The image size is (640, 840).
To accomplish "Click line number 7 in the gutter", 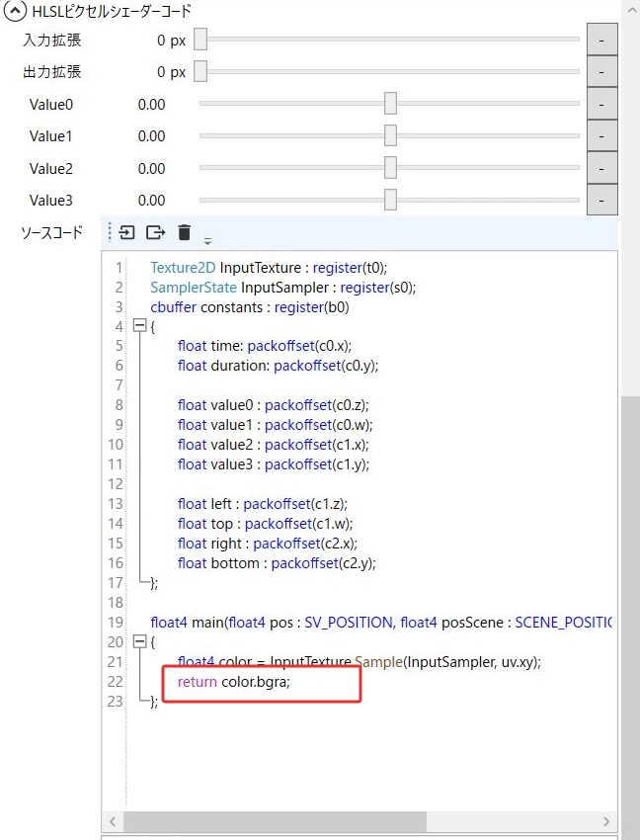I will point(119,385).
